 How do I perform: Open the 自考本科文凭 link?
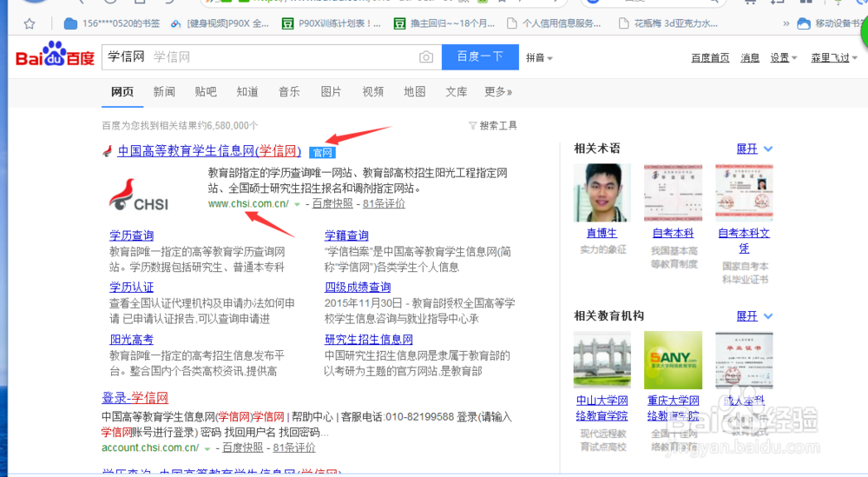pos(744,241)
